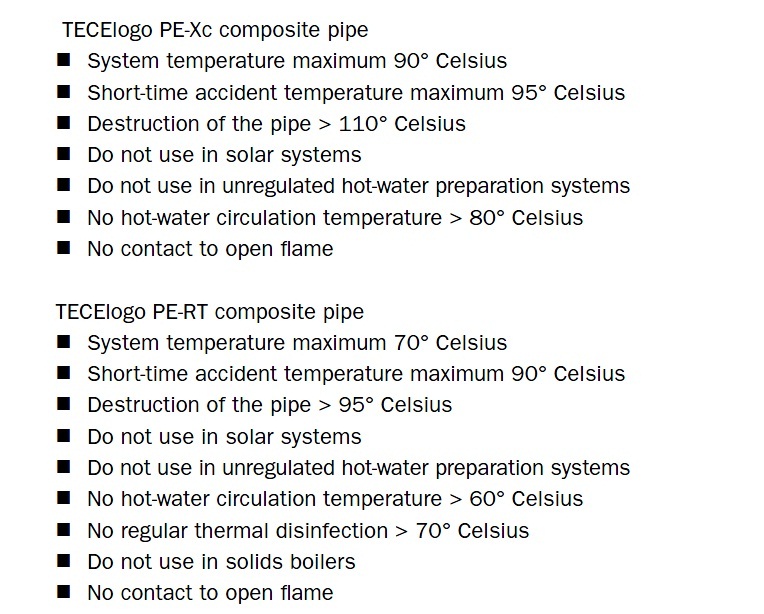Viewport: 764px width, 614px height.
Task: Click "No hot-water circulation temperature > 80°" line
Action: tap(335, 217)
